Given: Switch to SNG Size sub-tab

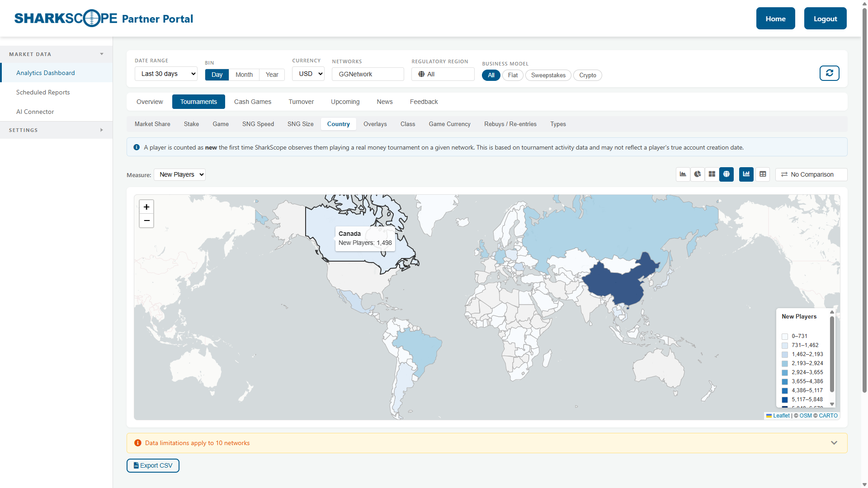Looking at the screenshot, I should [301, 124].
